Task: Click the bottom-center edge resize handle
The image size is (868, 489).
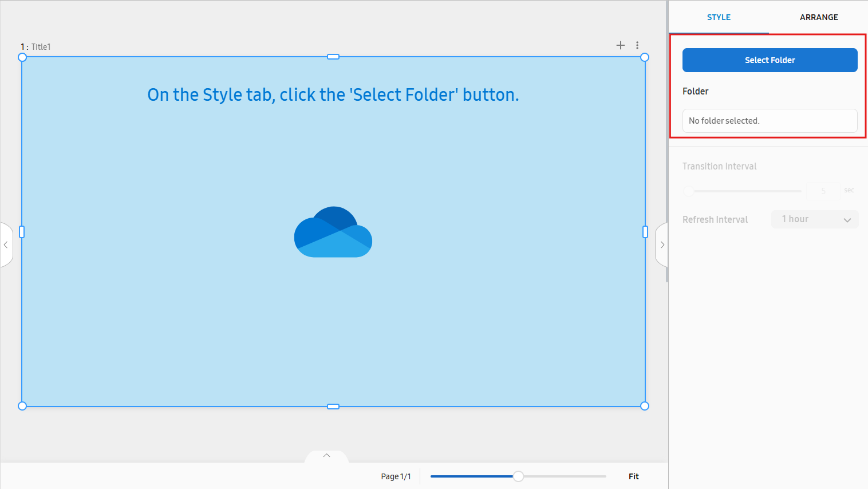Action: [333, 407]
